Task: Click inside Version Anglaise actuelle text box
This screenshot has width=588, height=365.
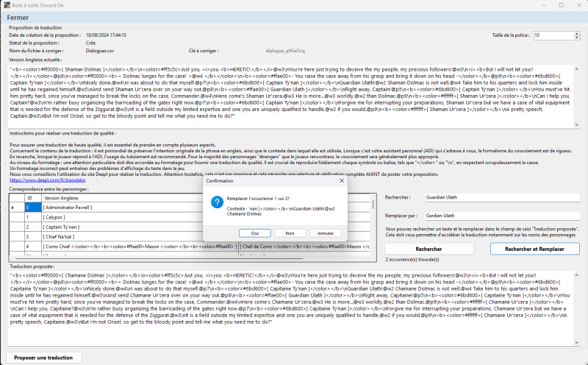Action: pyautogui.click(x=291, y=96)
